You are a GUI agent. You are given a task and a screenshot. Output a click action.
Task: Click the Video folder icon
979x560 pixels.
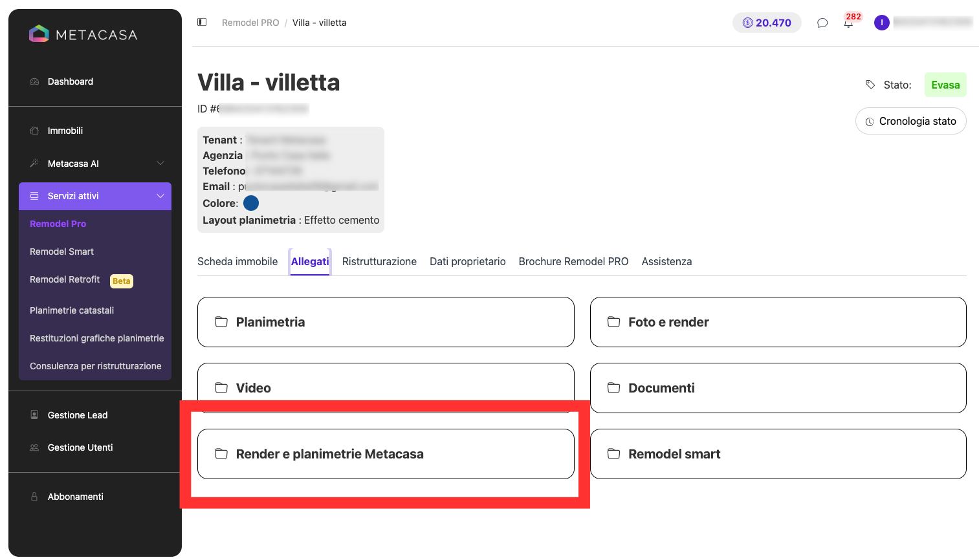tap(221, 388)
